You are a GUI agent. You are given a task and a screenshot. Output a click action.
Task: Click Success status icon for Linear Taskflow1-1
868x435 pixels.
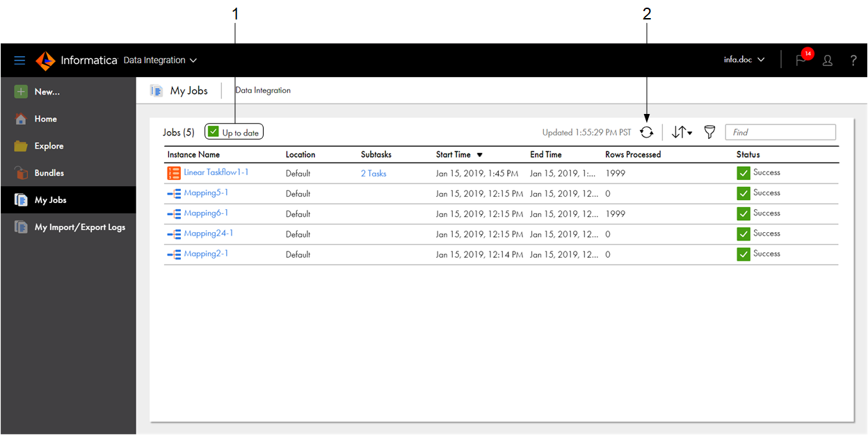(x=744, y=173)
